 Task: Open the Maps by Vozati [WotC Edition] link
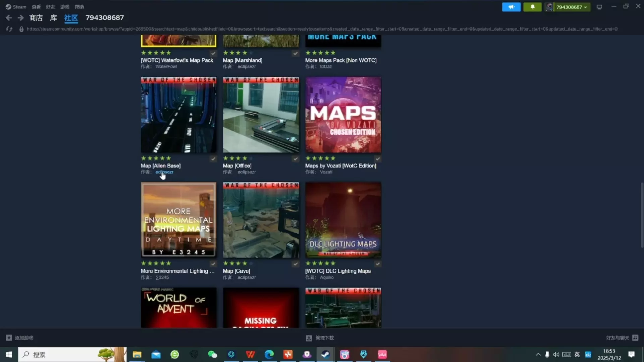[341, 166]
